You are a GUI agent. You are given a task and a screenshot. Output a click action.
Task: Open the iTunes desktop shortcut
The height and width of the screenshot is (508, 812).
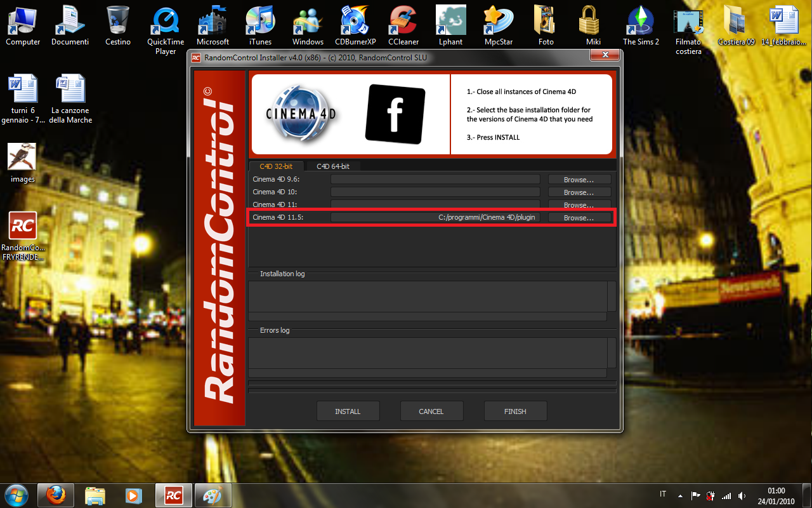click(x=260, y=25)
